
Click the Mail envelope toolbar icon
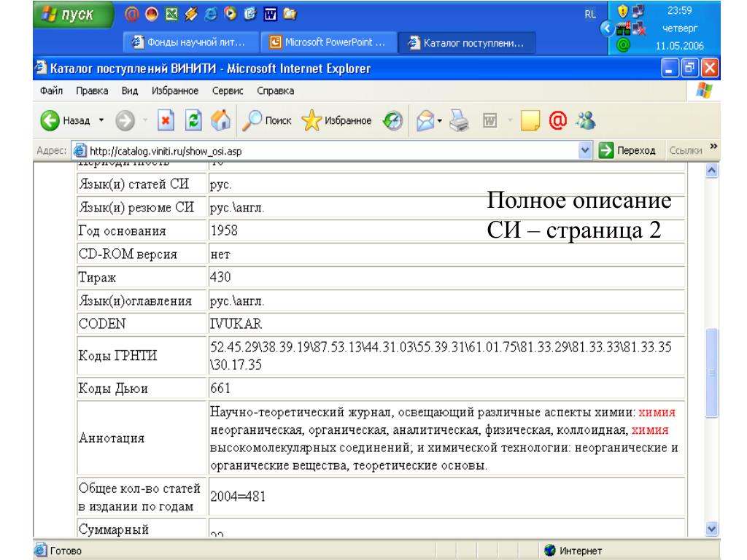(425, 120)
